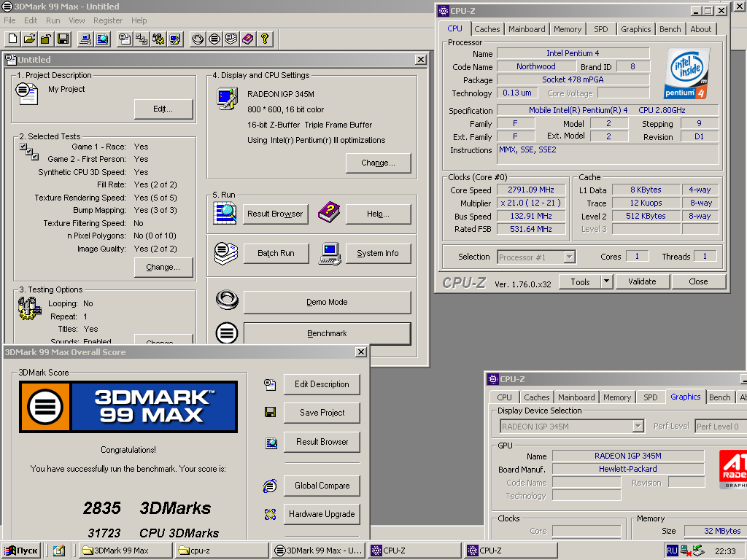Click the Result Browser magnifier toolbar icon
This screenshot has width=747, height=560.
(102, 39)
